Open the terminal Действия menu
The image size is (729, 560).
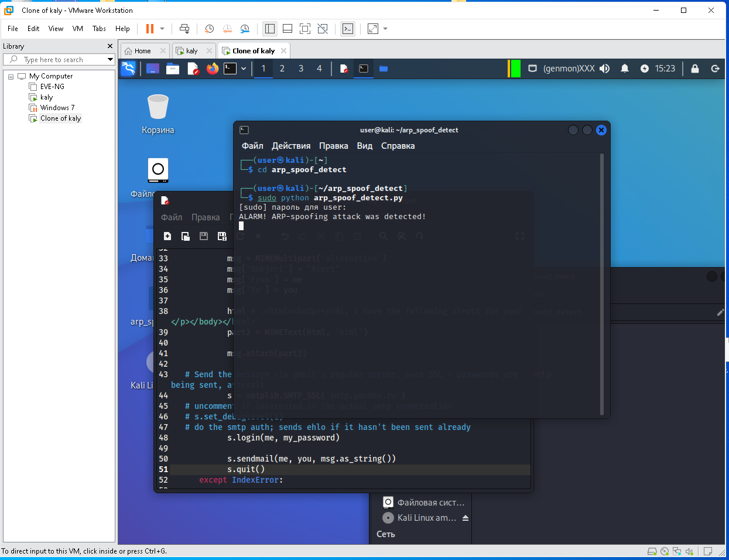click(291, 146)
